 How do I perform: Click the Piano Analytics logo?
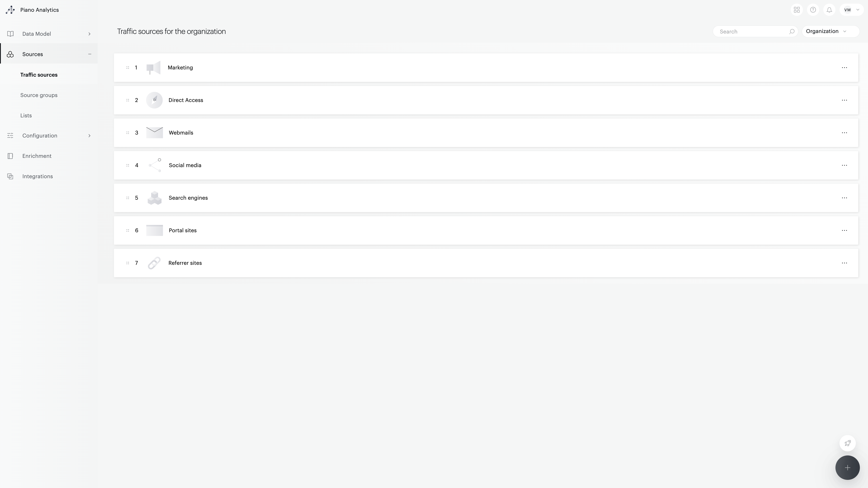pos(10,10)
